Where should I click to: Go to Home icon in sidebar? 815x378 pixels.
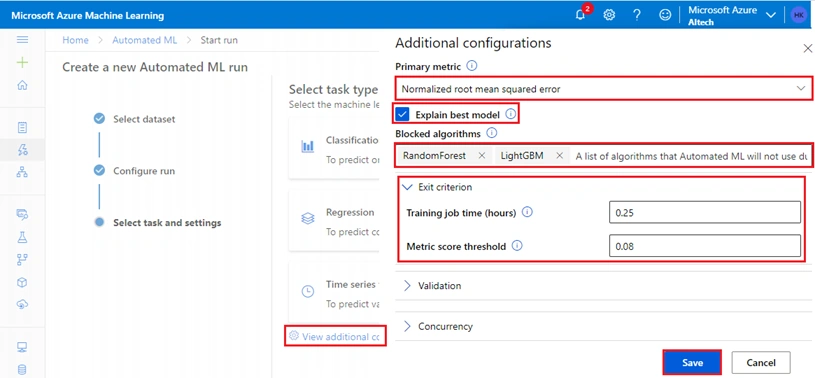(x=22, y=86)
